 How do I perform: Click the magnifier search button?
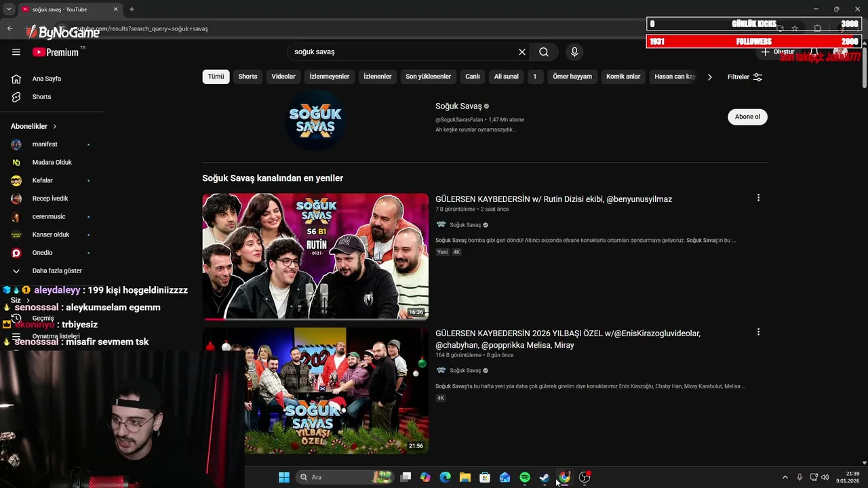[544, 52]
